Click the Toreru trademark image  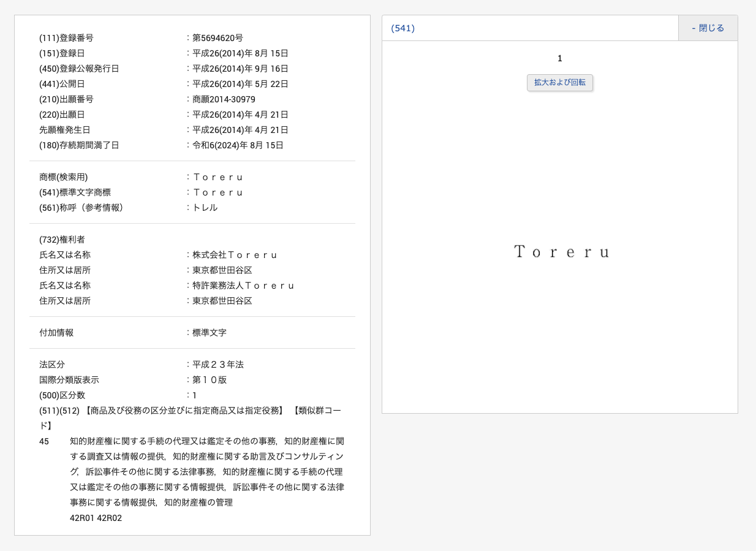point(561,252)
